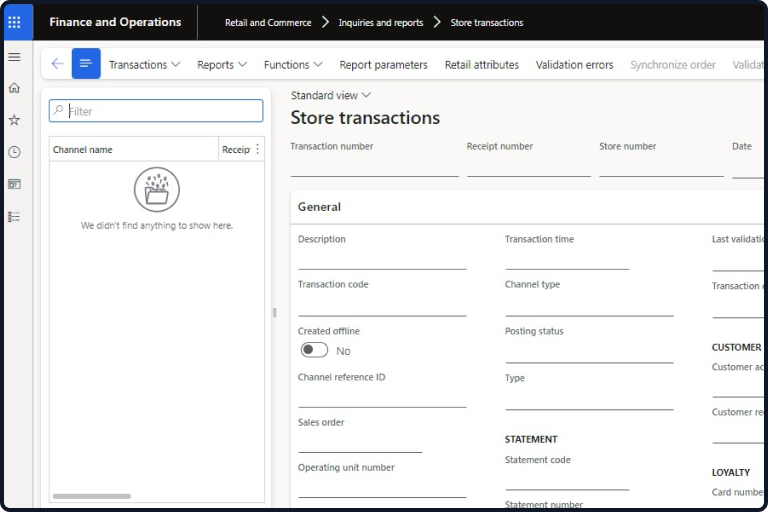Click the Store transactions page heading
This screenshot has width=768, height=512.
tap(365, 118)
